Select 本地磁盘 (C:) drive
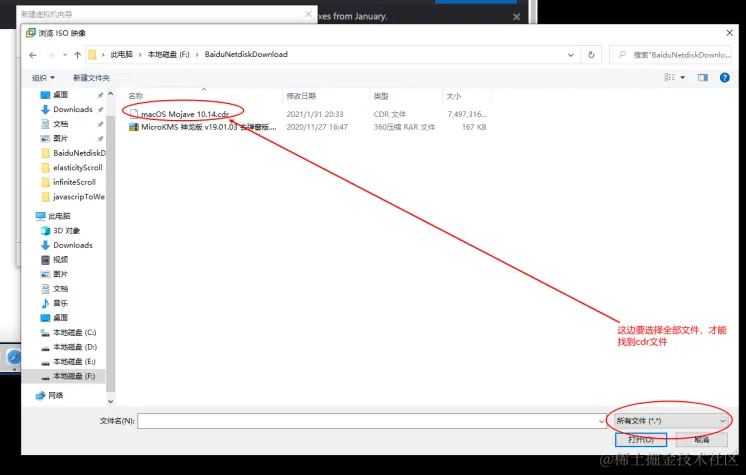 coord(74,332)
